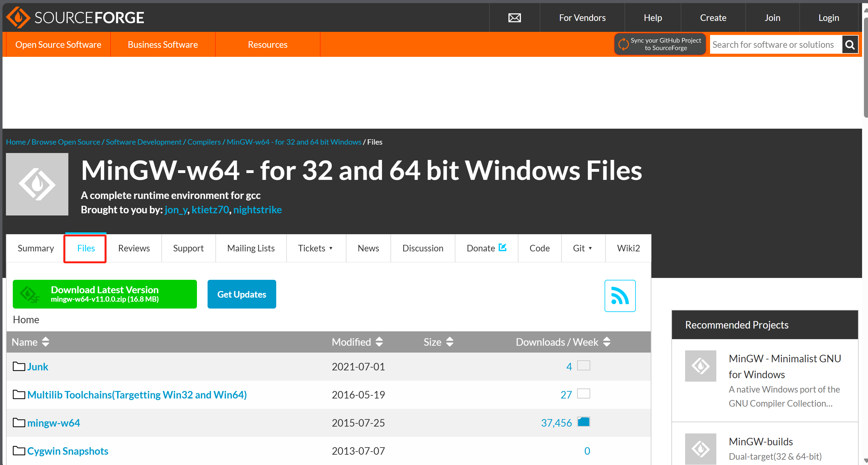Click the MinGW-w64 project logo thumbnail

[x=37, y=184]
